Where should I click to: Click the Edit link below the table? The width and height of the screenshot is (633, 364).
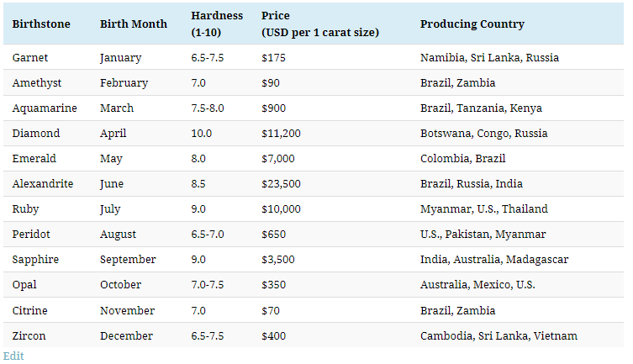coord(13,356)
